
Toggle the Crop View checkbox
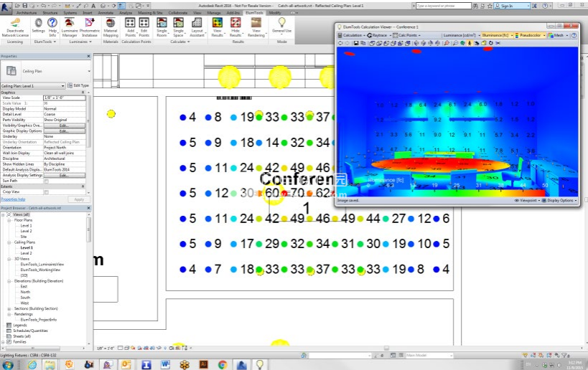pyautogui.click(x=47, y=192)
